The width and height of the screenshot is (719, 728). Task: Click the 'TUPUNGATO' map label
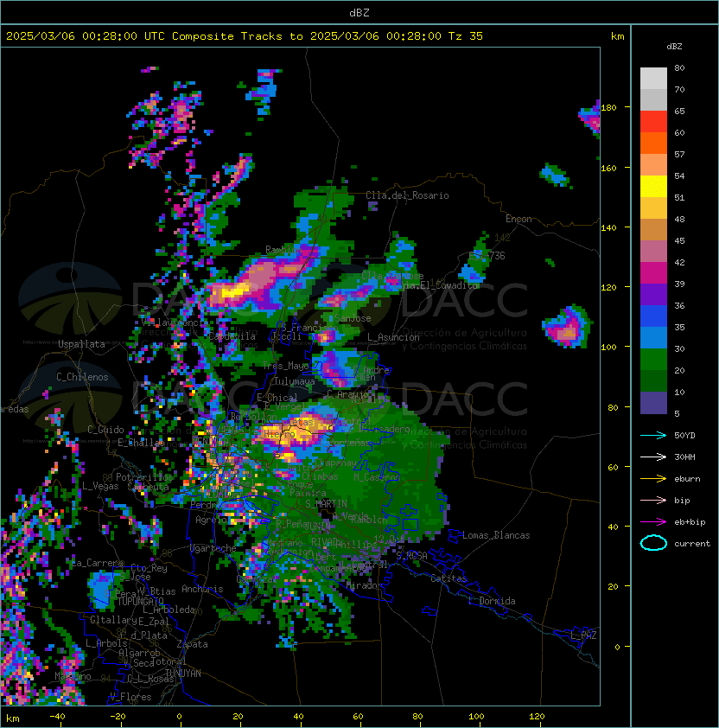140,602
